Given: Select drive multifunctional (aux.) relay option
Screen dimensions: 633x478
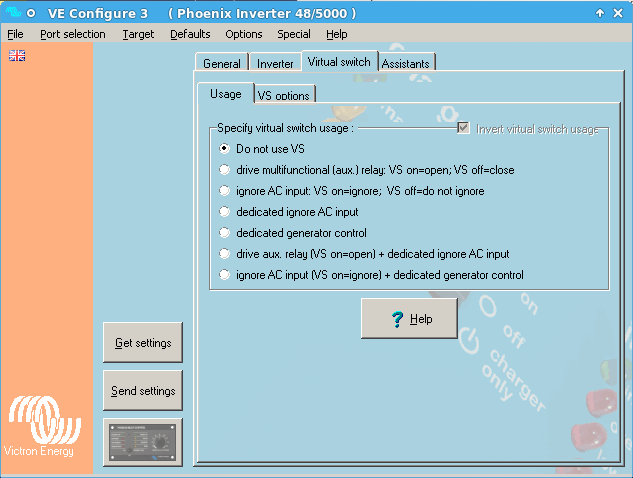Looking at the screenshot, I should [224, 170].
